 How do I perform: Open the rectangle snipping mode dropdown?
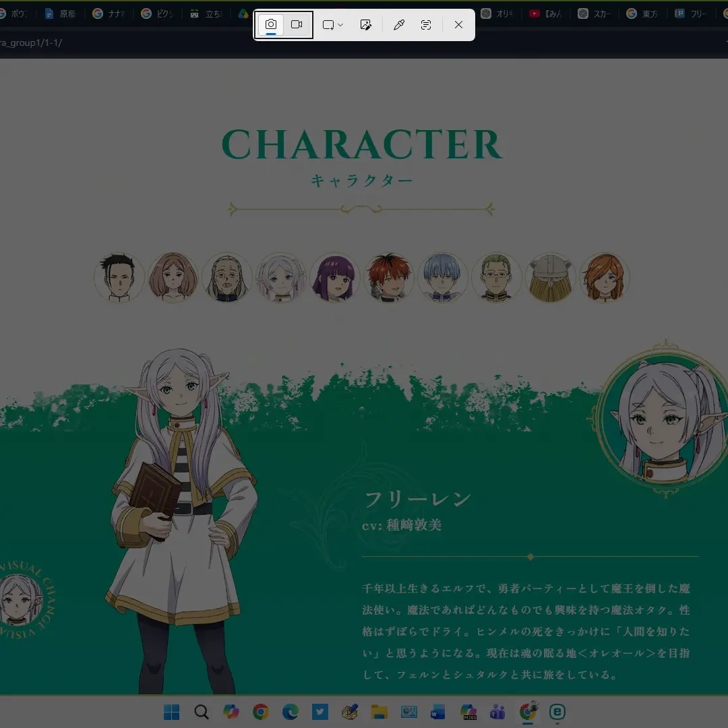point(332,25)
